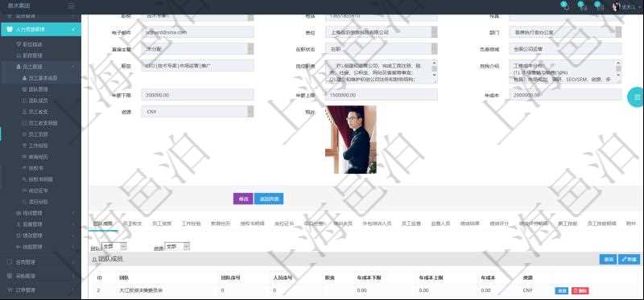644x300 pixels.
Task: Click the 标签 tags input field
Action: (197, 66)
